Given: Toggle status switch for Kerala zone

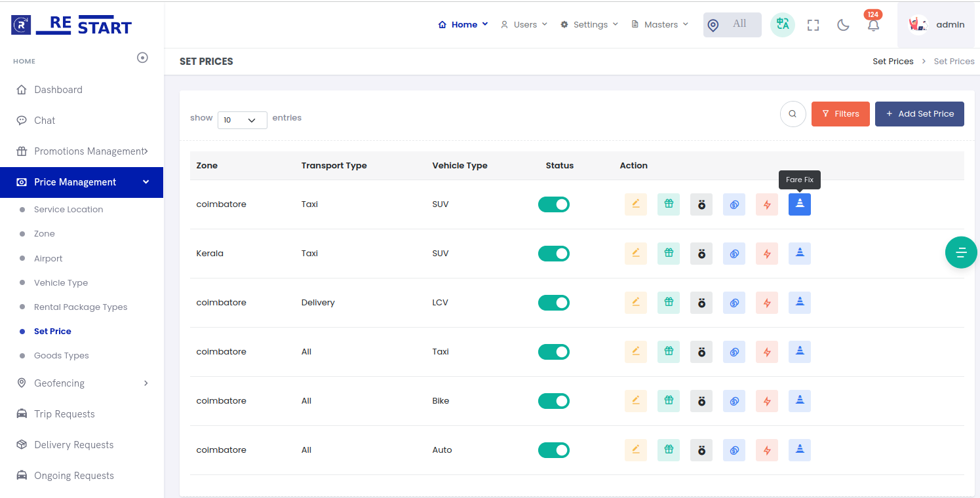Looking at the screenshot, I should [554, 254].
